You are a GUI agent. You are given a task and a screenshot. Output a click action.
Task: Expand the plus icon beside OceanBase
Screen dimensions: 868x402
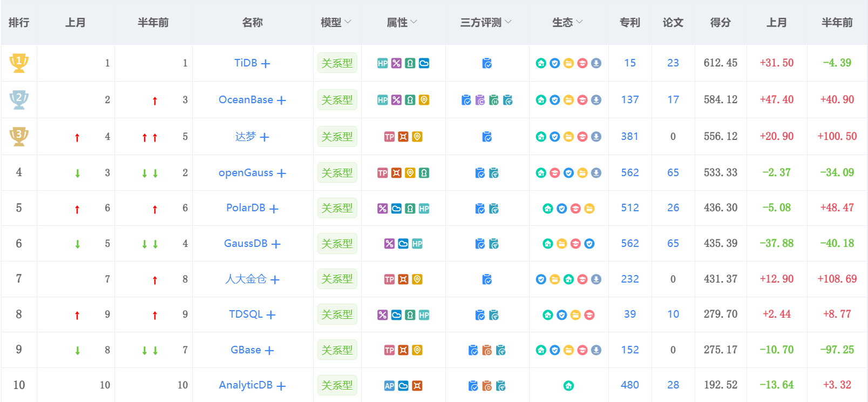click(281, 100)
